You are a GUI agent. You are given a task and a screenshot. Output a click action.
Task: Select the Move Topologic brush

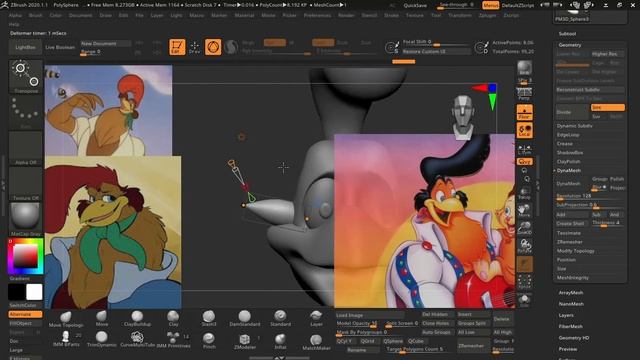point(66,319)
